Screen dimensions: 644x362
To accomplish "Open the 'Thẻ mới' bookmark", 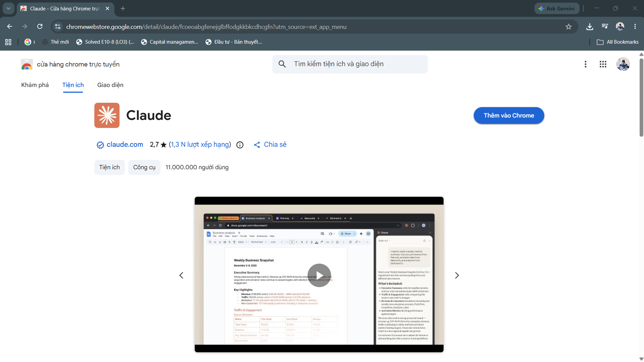I will click(56, 42).
